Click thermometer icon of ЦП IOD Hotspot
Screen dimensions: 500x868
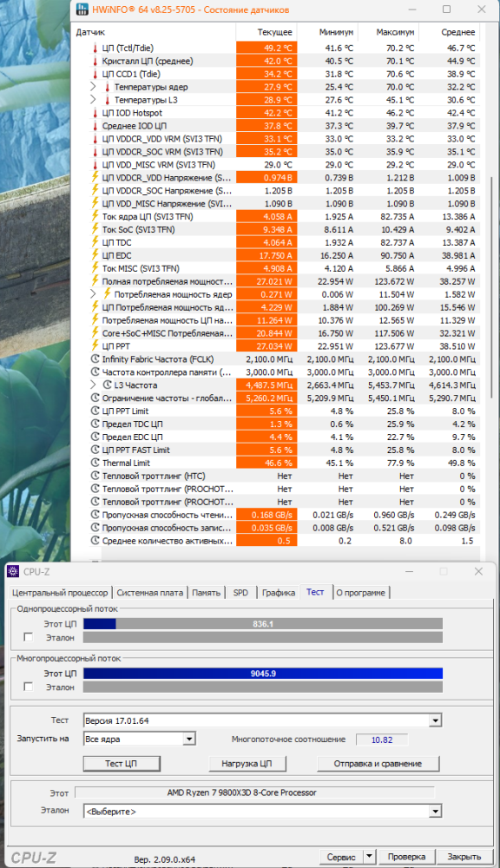pos(95,113)
